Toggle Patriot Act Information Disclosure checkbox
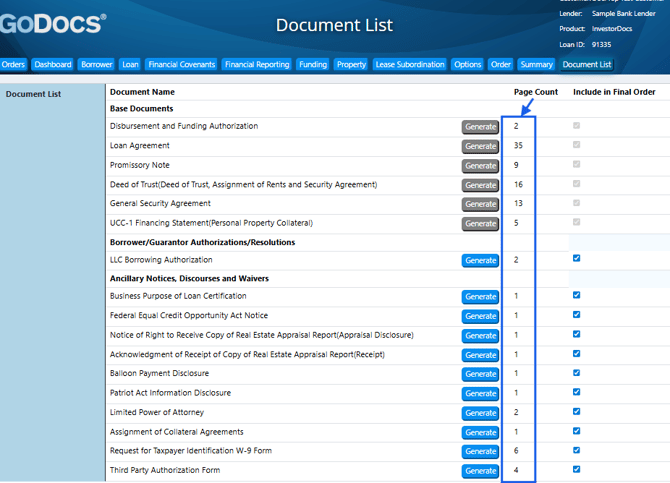The width and height of the screenshot is (670, 483). coord(576,392)
